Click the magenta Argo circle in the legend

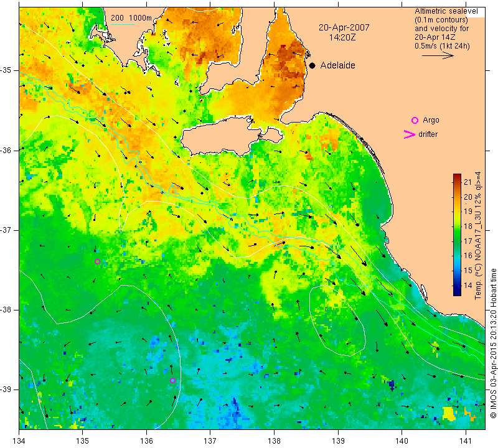click(415, 120)
